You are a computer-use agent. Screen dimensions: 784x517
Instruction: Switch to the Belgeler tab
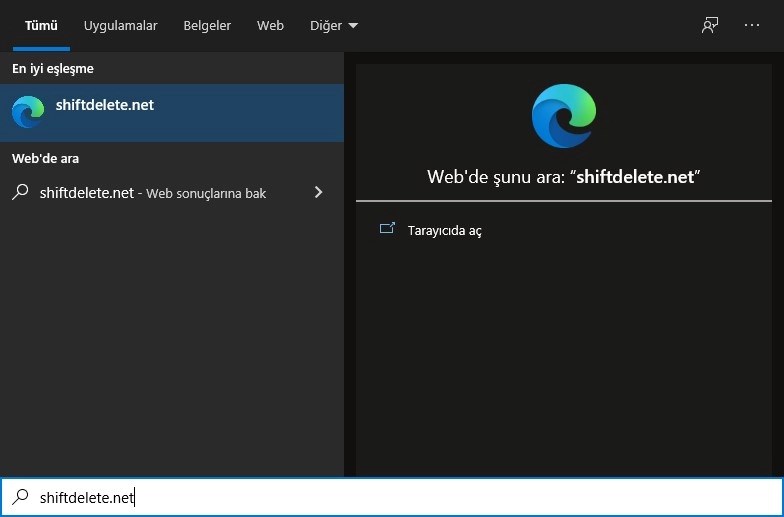[x=207, y=26]
